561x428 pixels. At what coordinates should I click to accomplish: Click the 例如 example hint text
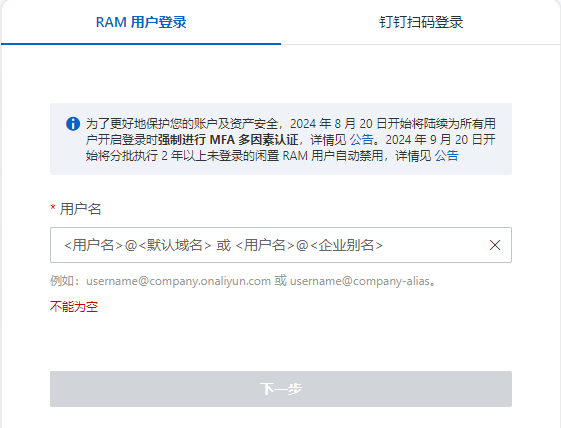(x=243, y=281)
